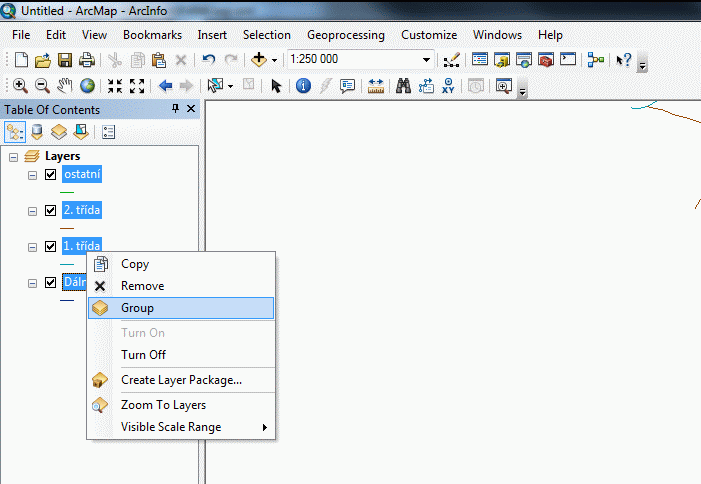
Task: Select the ostatní layer name
Action: [x=82, y=174]
